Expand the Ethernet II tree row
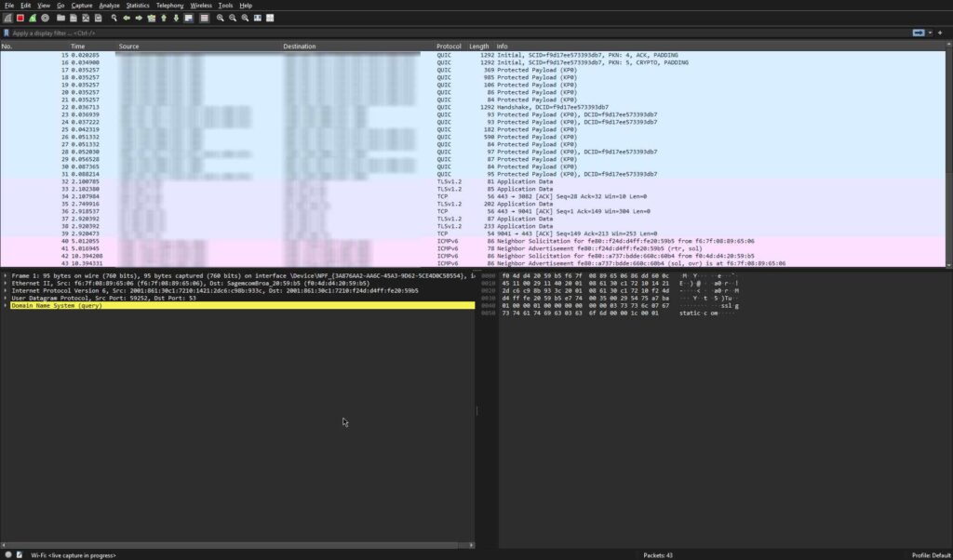 pos(6,283)
